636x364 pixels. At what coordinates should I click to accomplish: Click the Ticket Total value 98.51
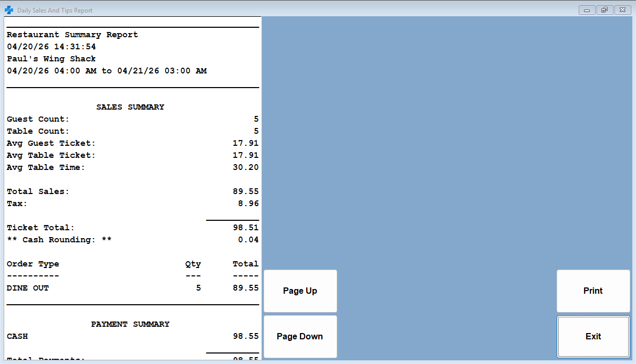tap(246, 228)
